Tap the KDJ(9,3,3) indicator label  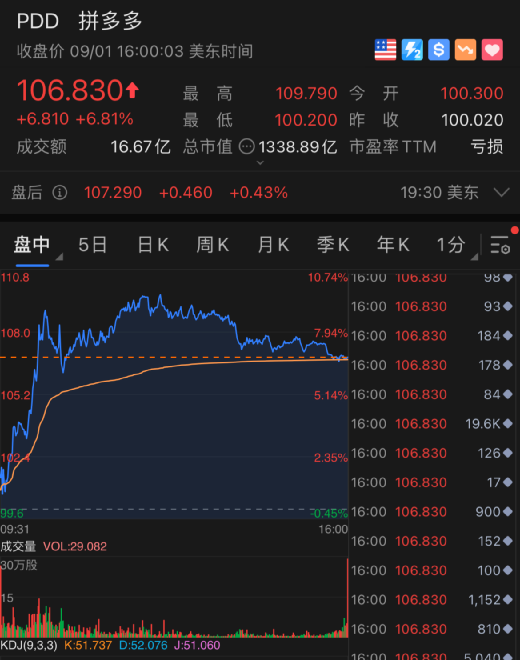tap(29, 645)
